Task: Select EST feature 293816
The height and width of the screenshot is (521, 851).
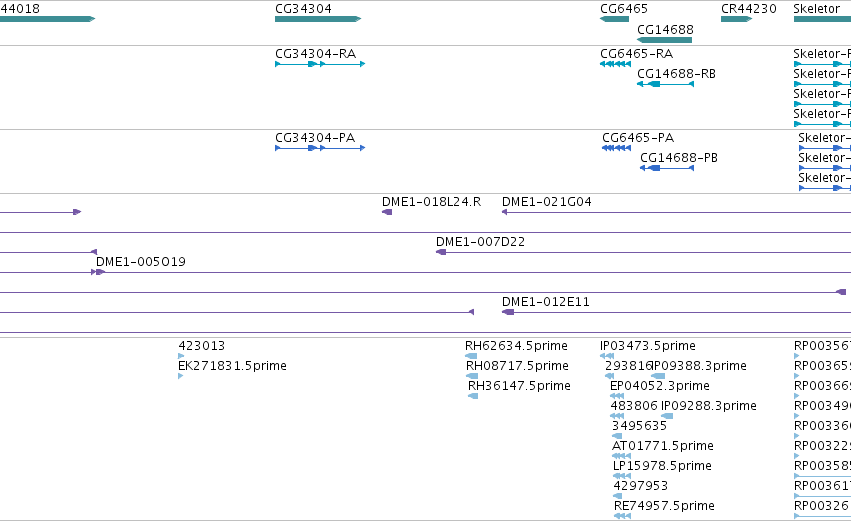Action: click(x=609, y=376)
